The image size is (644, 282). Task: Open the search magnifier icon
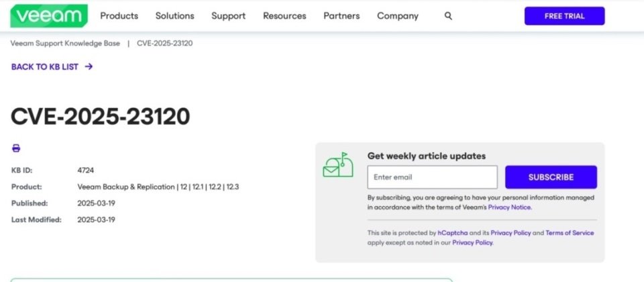point(448,16)
